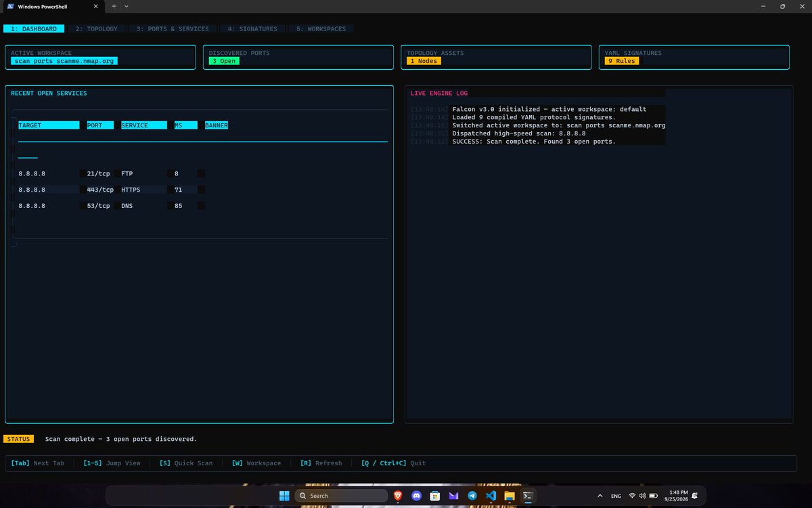This screenshot has height=508, width=812.
Task: Open Discord from the taskbar
Action: point(416,496)
